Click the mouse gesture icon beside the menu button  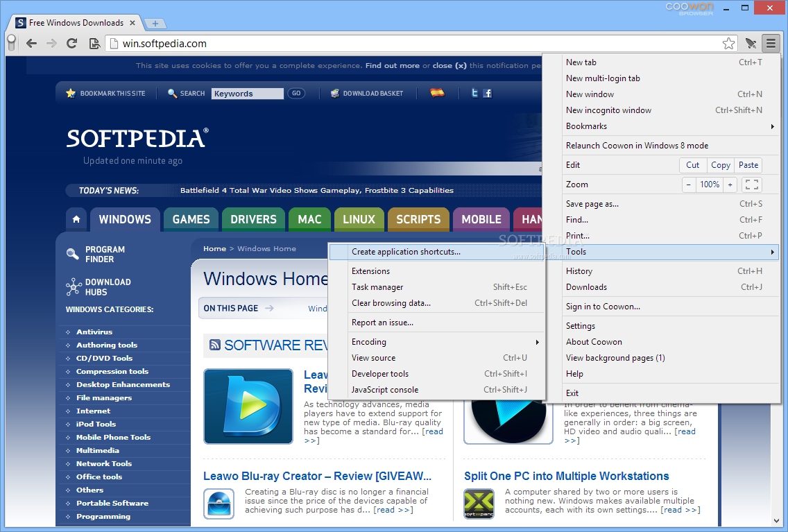[751, 44]
